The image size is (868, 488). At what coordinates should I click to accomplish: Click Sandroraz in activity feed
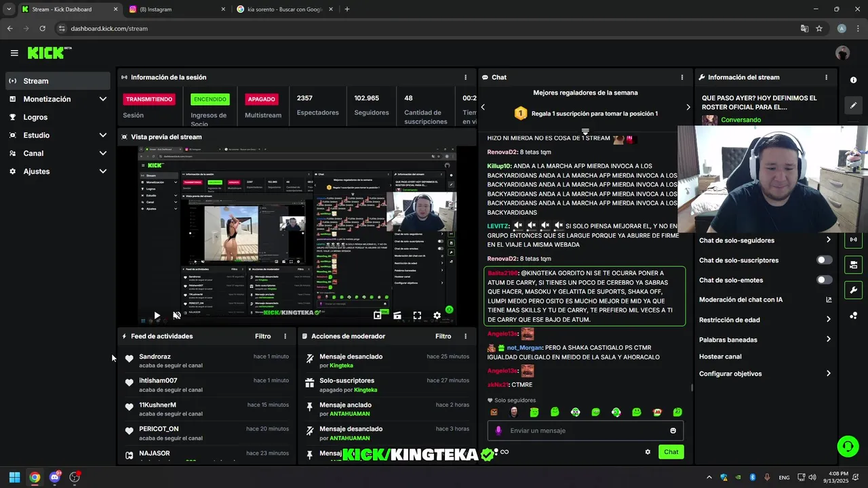click(x=155, y=357)
